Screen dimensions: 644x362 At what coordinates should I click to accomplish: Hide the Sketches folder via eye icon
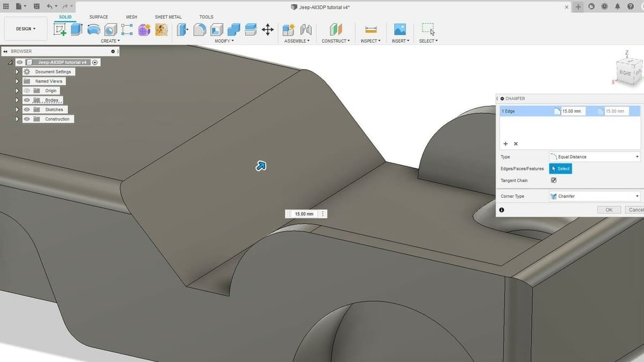point(27,109)
